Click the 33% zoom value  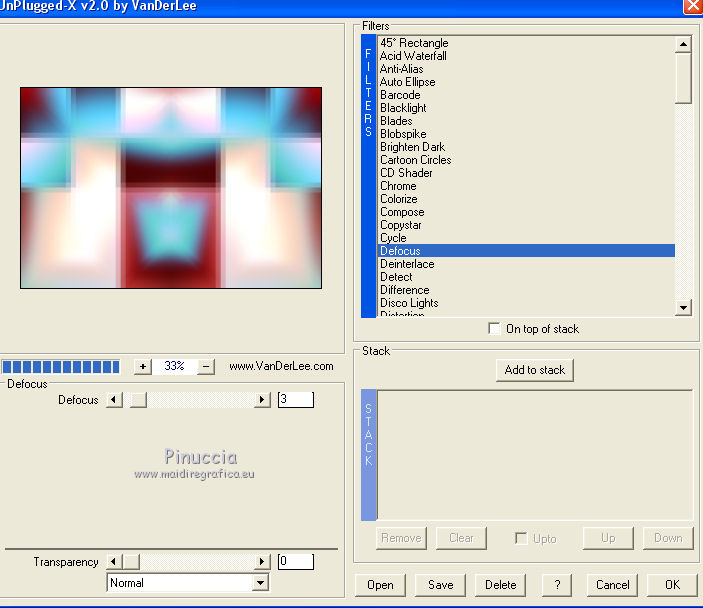[x=174, y=366]
